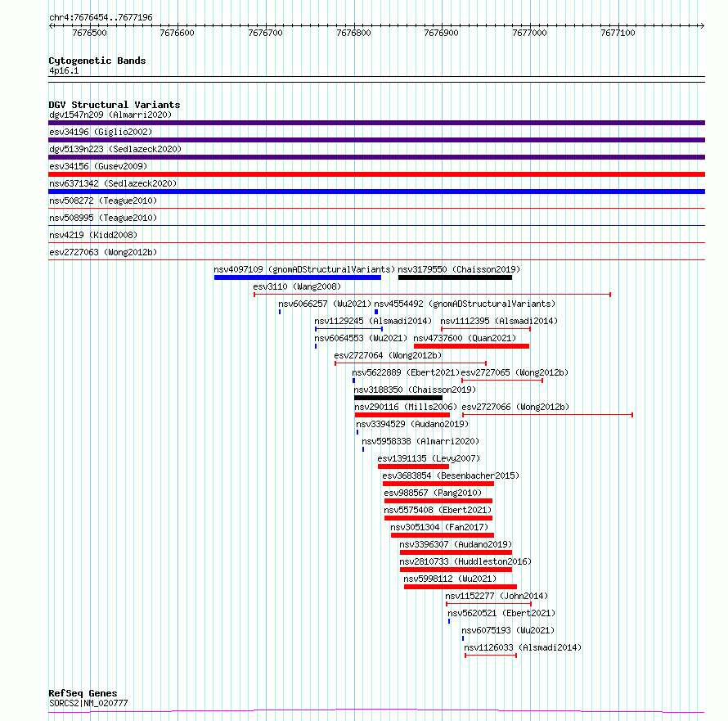
Task: Click the black nsv3188350 (Chaisson2019) bar
Action: (x=398, y=398)
